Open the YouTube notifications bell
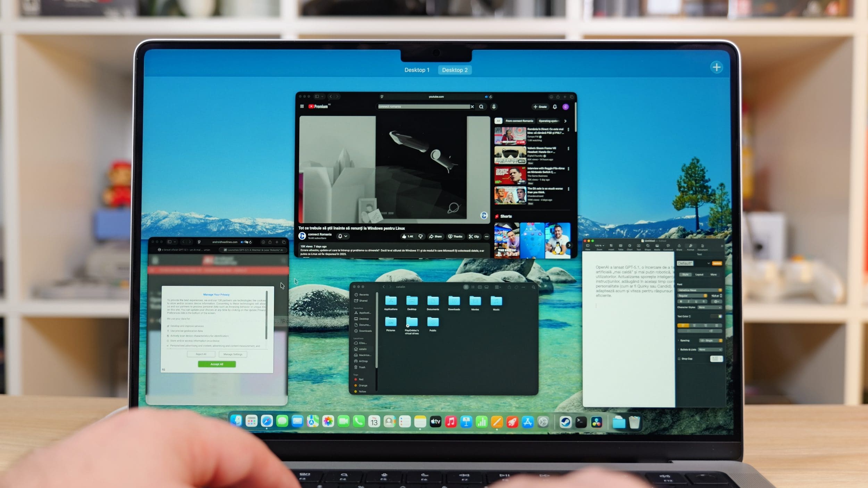 tap(555, 107)
